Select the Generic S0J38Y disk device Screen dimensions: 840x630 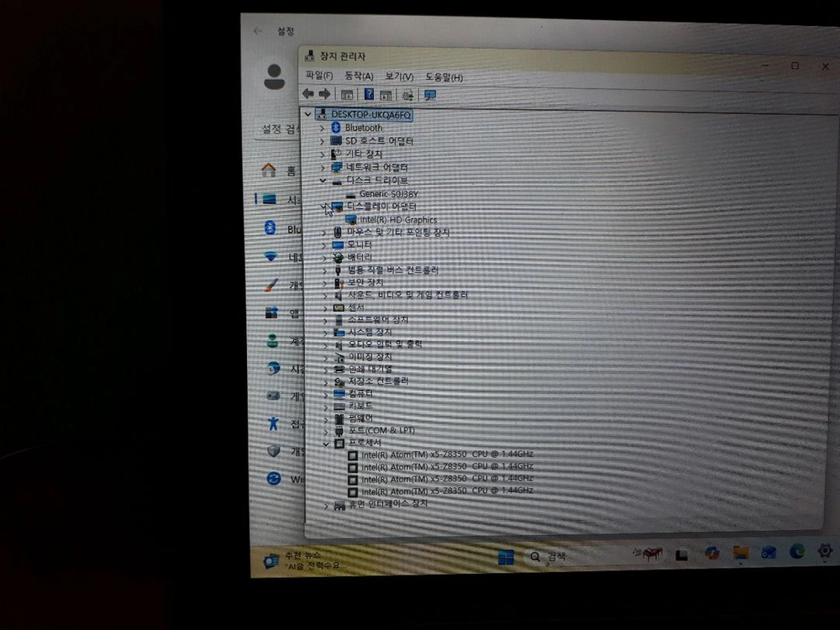point(388,194)
